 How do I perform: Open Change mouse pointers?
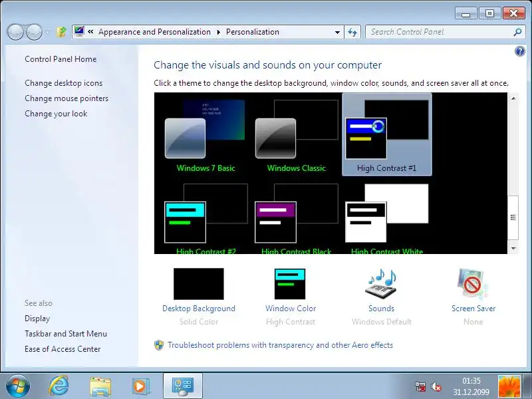(x=66, y=98)
